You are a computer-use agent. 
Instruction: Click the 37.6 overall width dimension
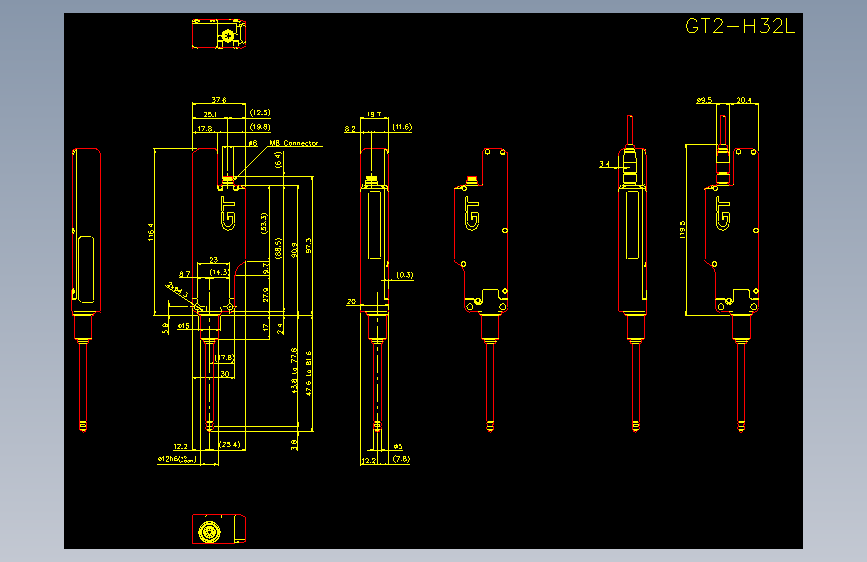tap(219, 100)
